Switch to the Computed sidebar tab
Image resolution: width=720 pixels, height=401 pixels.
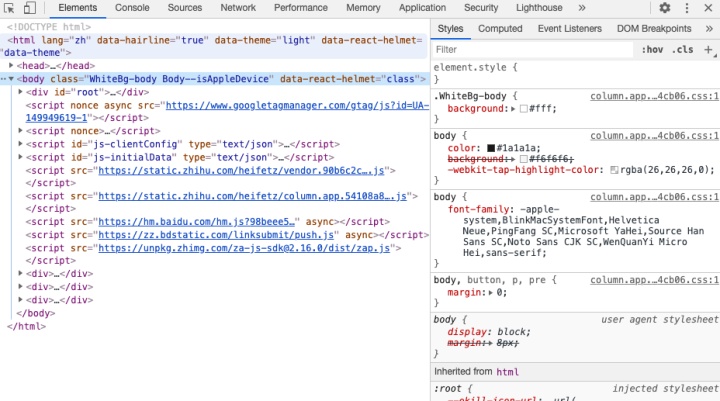coord(500,28)
